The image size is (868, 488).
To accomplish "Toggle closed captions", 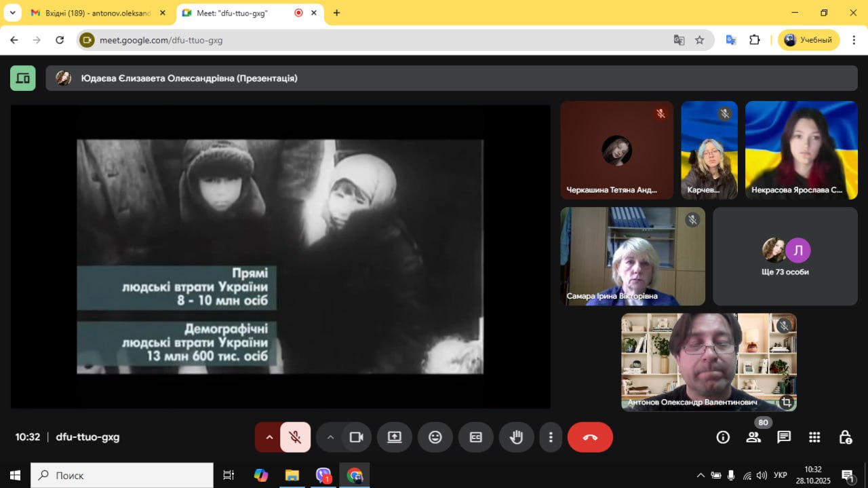I will pyautogui.click(x=476, y=437).
